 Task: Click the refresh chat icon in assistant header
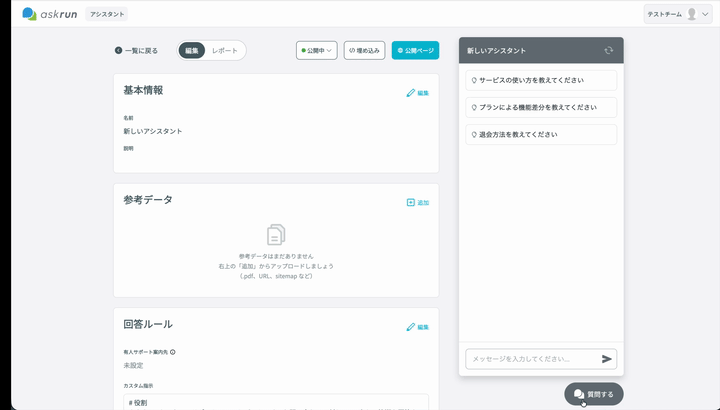coord(609,51)
